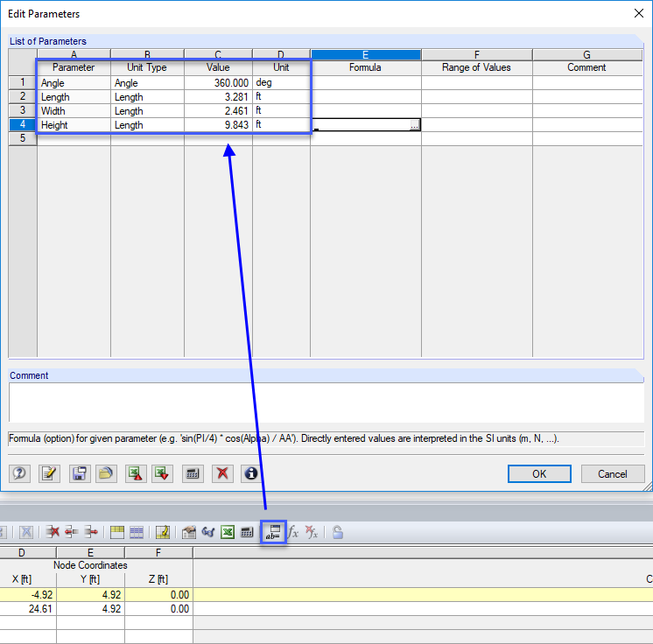Select column E header
Screen dimensions: 653x644
[x=366, y=54]
